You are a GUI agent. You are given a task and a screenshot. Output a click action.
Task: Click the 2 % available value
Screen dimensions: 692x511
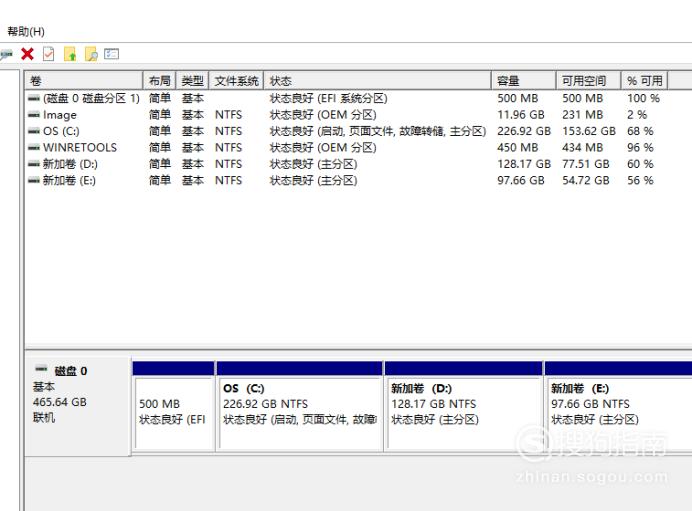(x=637, y=115)
